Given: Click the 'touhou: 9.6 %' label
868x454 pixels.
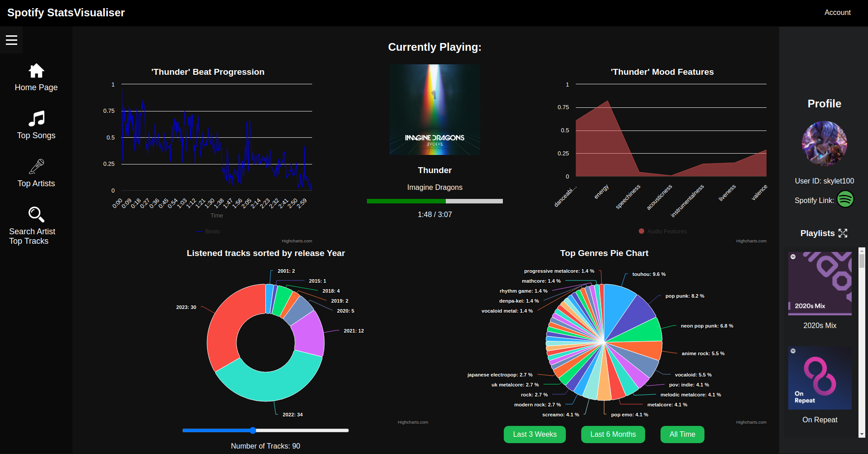Looking at the screenshot, I should pos(649,274).
